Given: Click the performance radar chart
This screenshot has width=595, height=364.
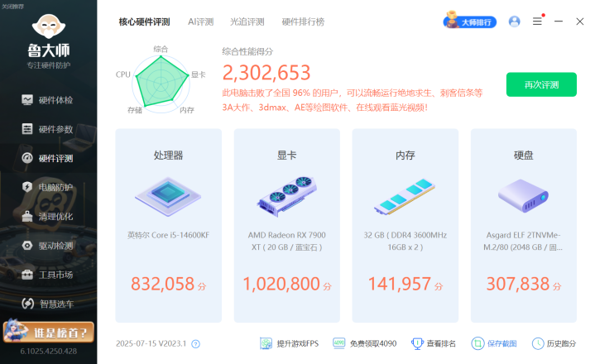Looking at the screenshot, I should point(161,84).
